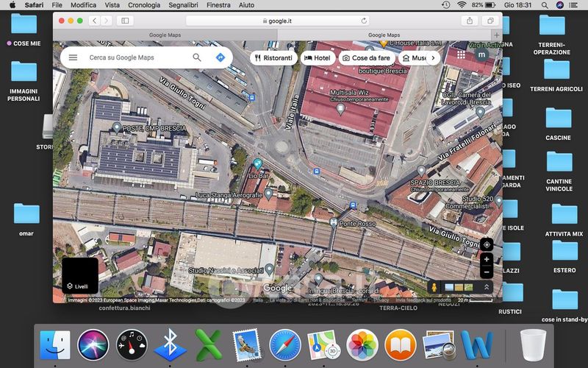Show all tabs overview in Safari
Screen dimensions: 588x368
click(x=490, y=21)
